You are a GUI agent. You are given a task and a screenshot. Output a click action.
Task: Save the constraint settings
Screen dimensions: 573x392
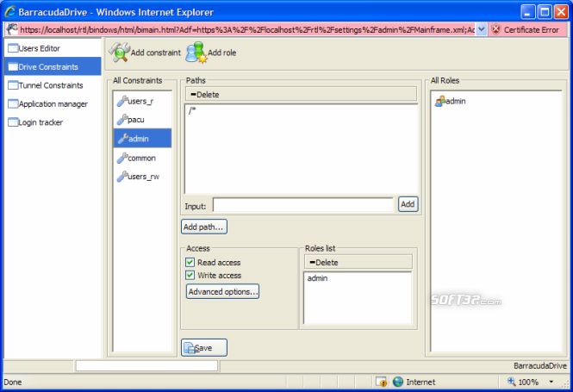click(204, 347)
